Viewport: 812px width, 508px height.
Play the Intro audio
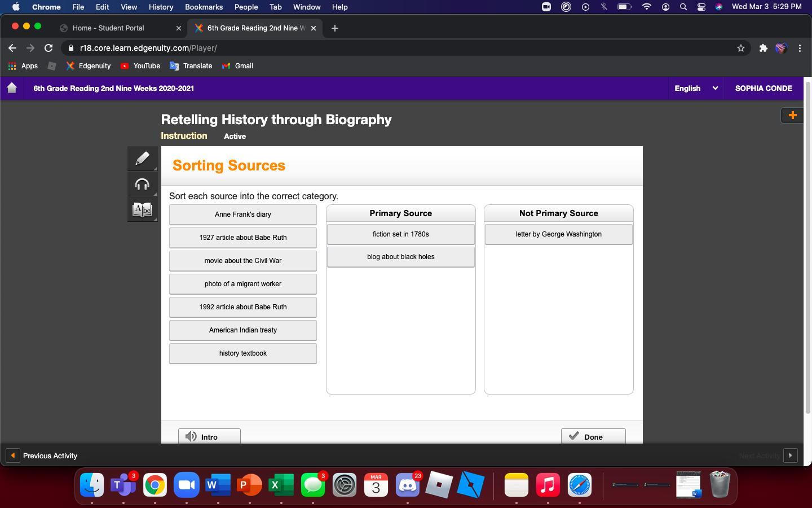pyautogui.click(x=209, y=436)
